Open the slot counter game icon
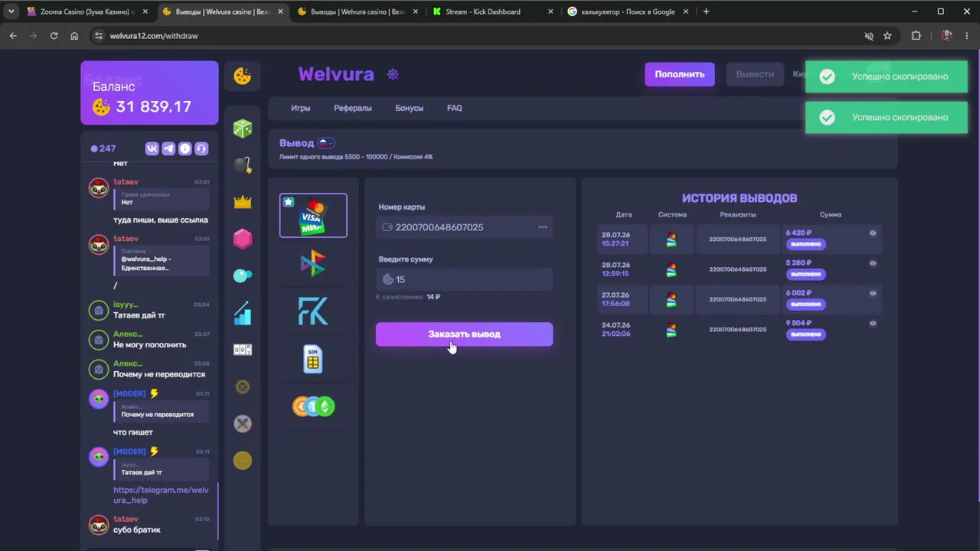Image resolution: width=980 pixels, height=551 pixels. [243, 350]
